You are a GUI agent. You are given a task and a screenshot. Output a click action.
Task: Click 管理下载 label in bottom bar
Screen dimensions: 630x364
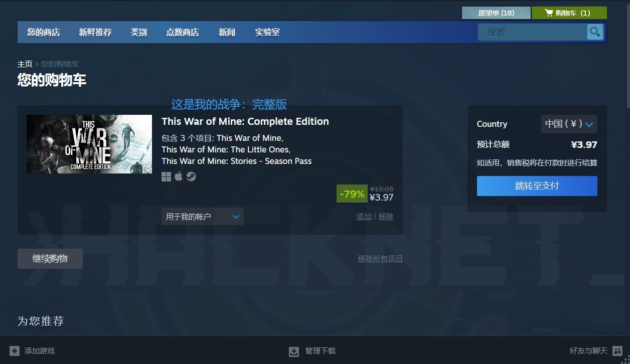coord(321,351)
